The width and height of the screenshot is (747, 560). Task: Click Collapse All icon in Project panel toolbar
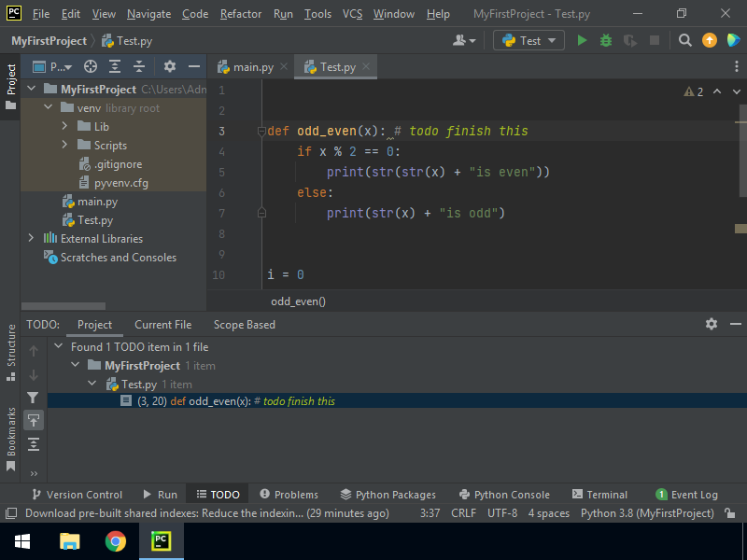[139, 66]
